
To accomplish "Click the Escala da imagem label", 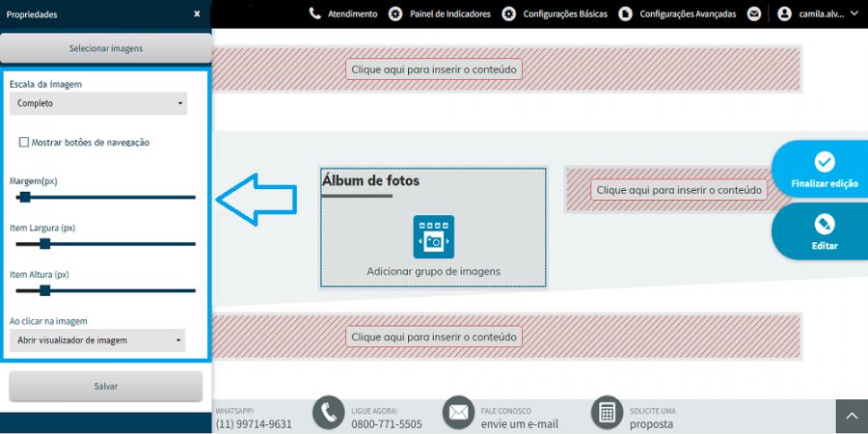I will click(x=46, y=84).
